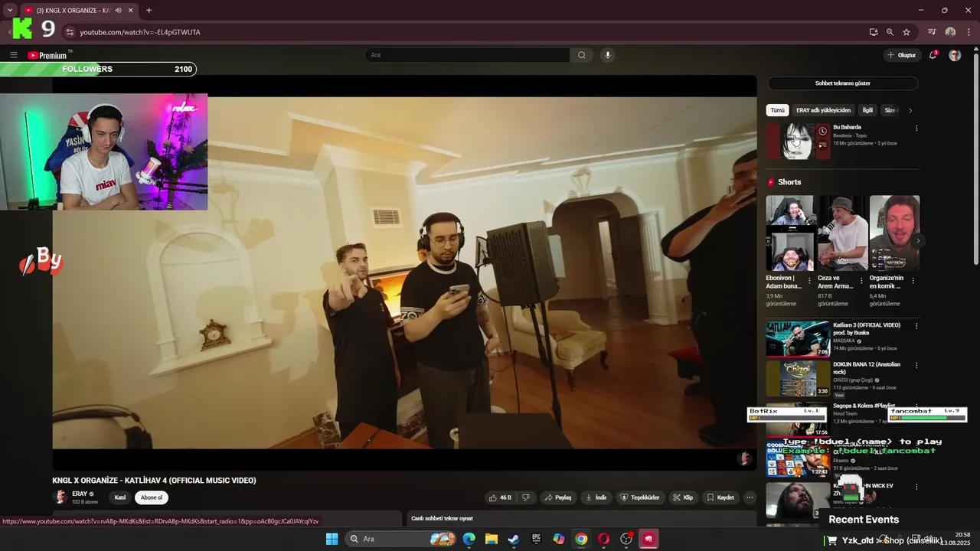
Task: Click the Kaydet save button
Action: click(720, 497)
